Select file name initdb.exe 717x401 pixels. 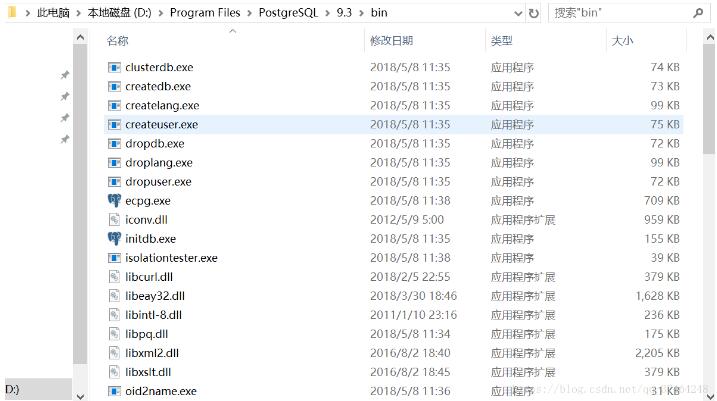pos(150,239)
